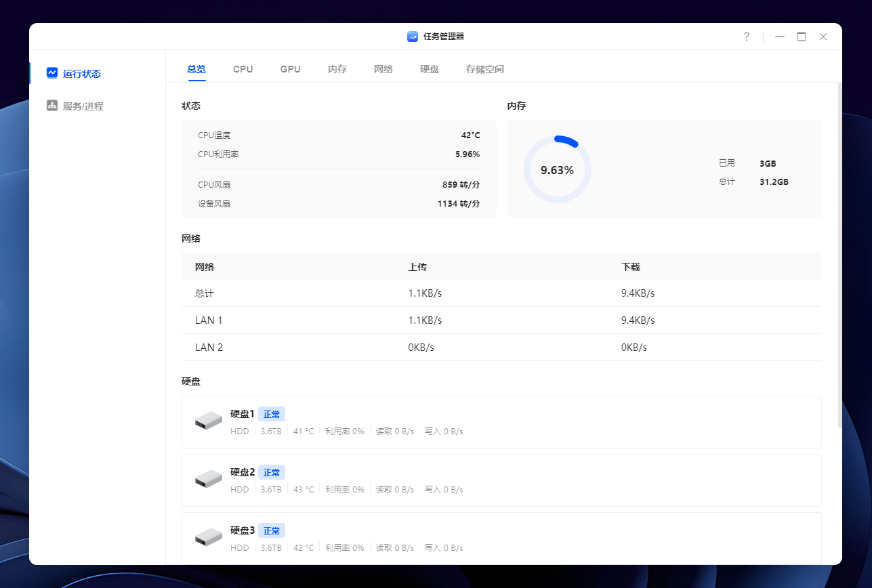Click the 状态 section heading
This screenshot has height=588, width=872.
(x=191, y=106)
